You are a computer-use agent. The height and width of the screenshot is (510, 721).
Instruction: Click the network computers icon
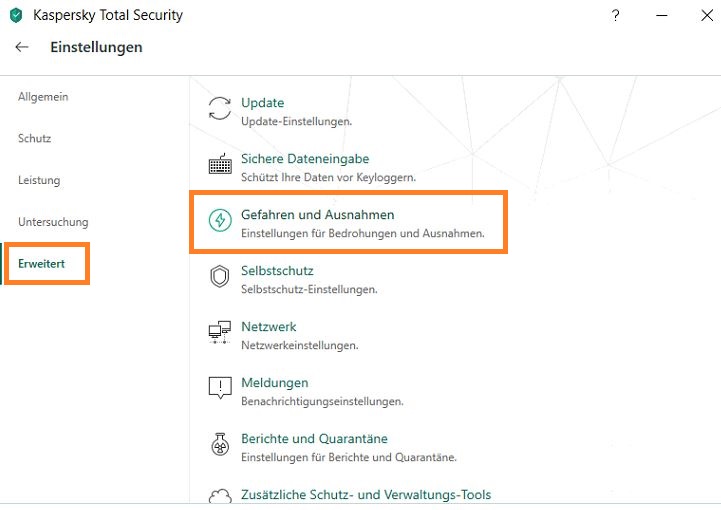pos(220,332)
